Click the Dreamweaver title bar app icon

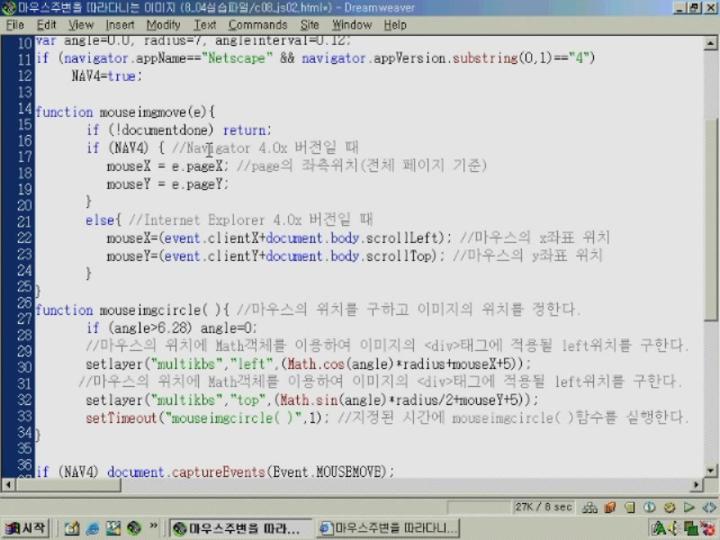[x=9, y=8]
